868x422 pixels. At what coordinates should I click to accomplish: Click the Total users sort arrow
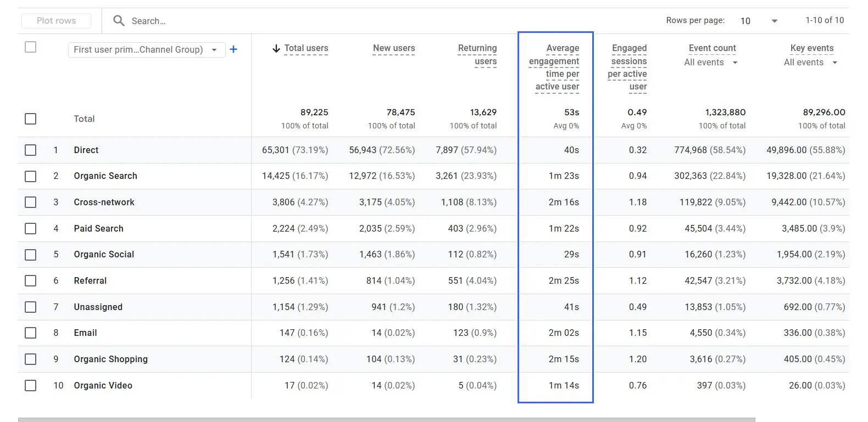coord(276,48)
